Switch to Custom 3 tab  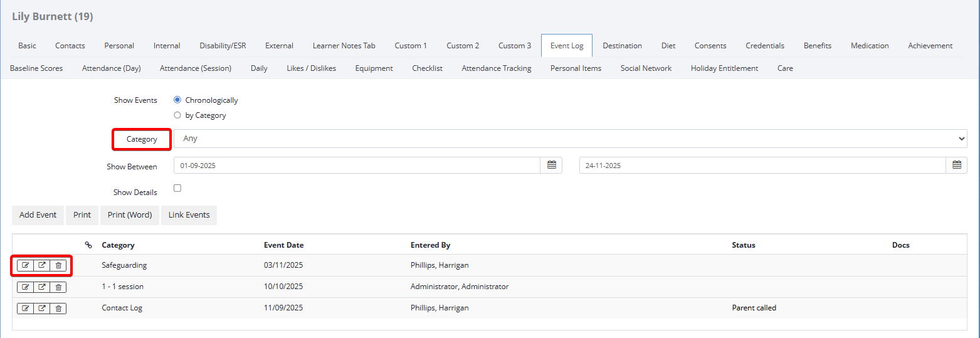pyautogui.click(x=515, y=46)
